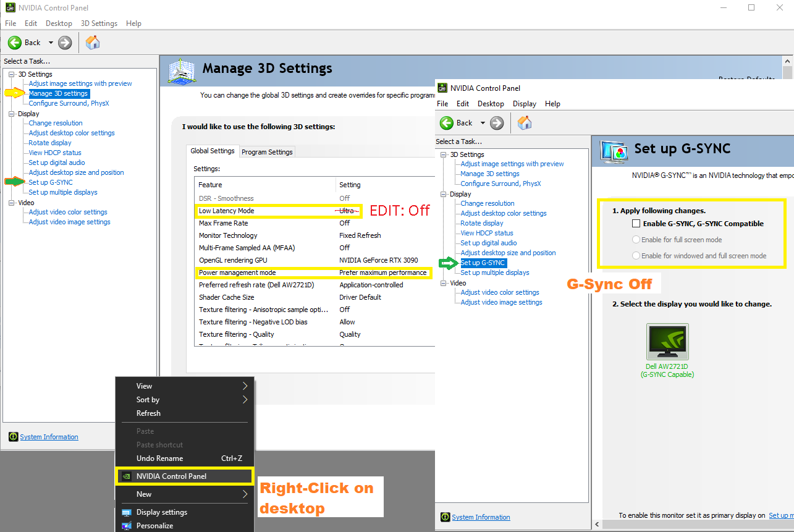Viewport: 794px width, 532px height.
Task: Choose NVIDIA Control Panel in context menu
Action: click(185, 476)
